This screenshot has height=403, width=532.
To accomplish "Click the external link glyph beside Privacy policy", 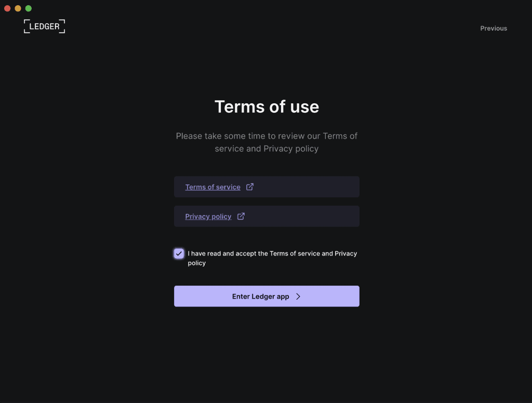I will [241, 216].
